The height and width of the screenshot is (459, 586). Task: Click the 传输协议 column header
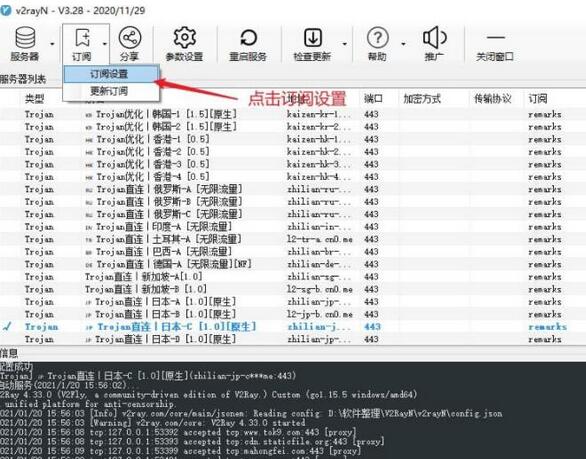(x=492, y=99)
